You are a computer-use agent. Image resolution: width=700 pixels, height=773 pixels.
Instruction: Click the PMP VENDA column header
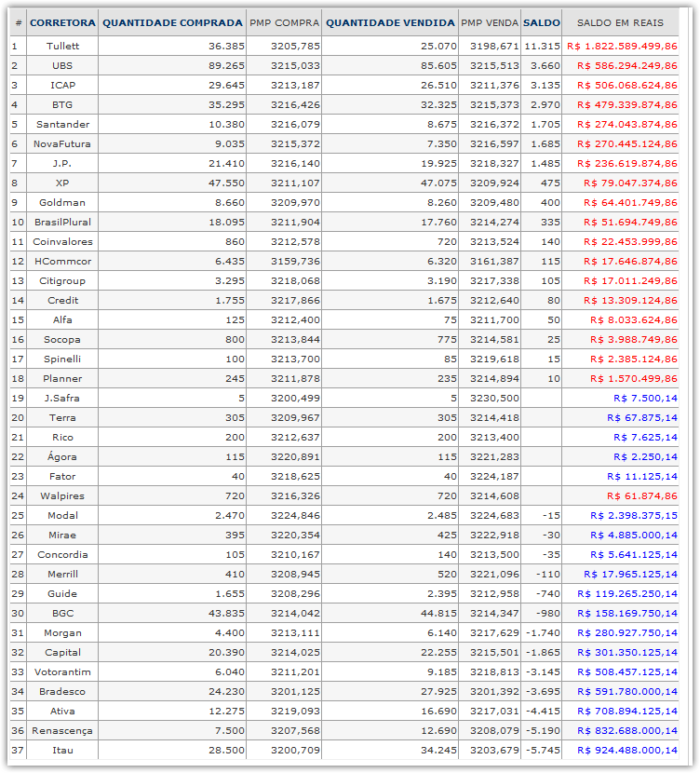(490, 22)
